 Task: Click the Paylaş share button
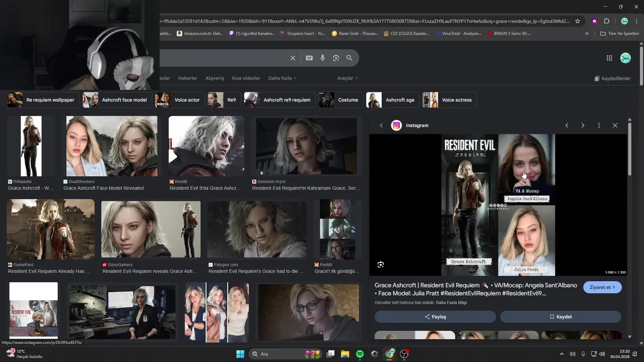click(435, 317)
